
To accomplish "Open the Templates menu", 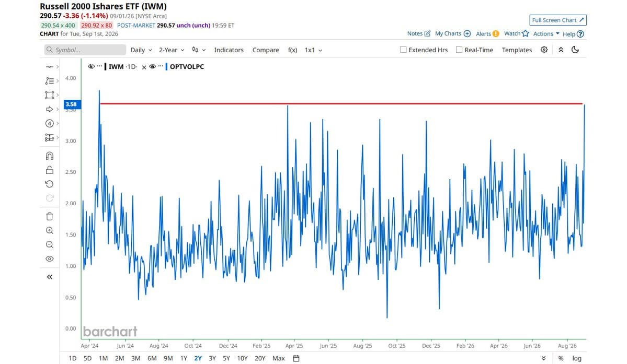I will point(517,50).
